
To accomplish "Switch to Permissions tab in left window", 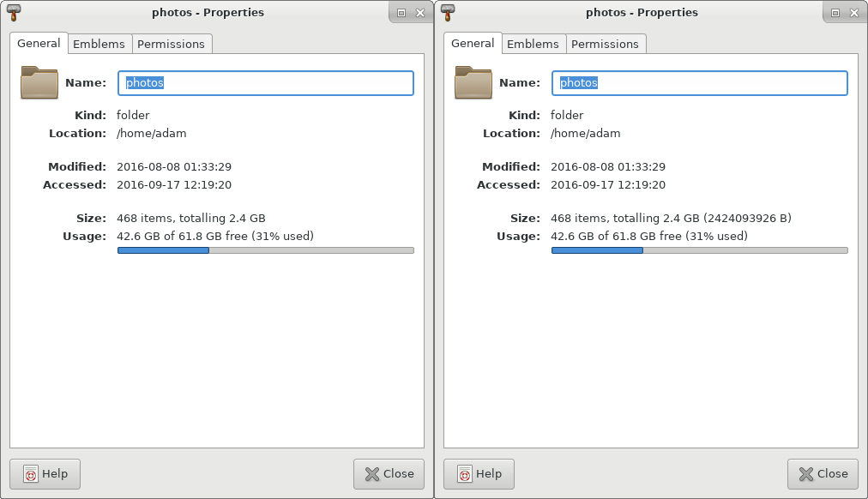I will [x=171, y=44].
